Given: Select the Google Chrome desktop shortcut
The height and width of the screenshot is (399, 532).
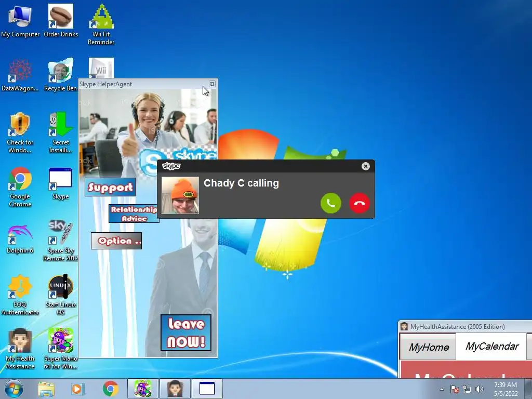Looking at the screenshot, I should pyautogui.click(x=20, y=187).
